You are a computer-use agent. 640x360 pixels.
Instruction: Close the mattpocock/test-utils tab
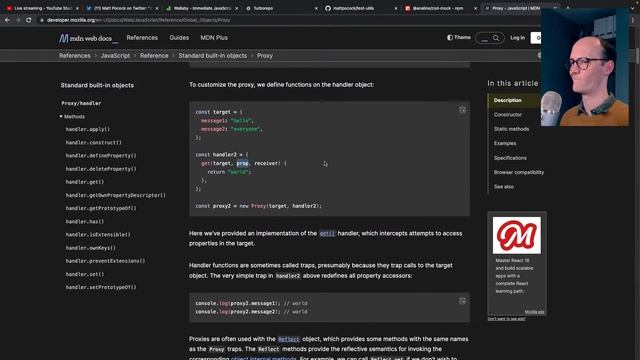tap(396, 8)
